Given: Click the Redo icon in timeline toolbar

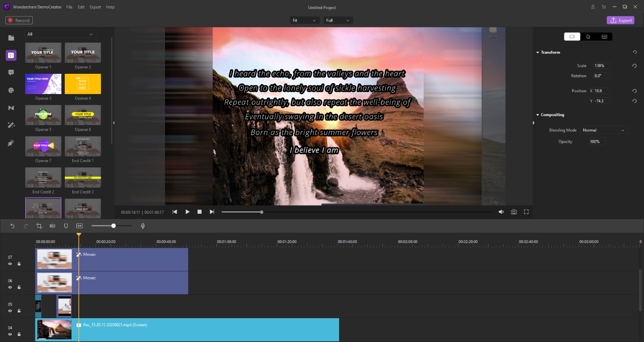Looking at the screenshot, I should click(26, 226).
